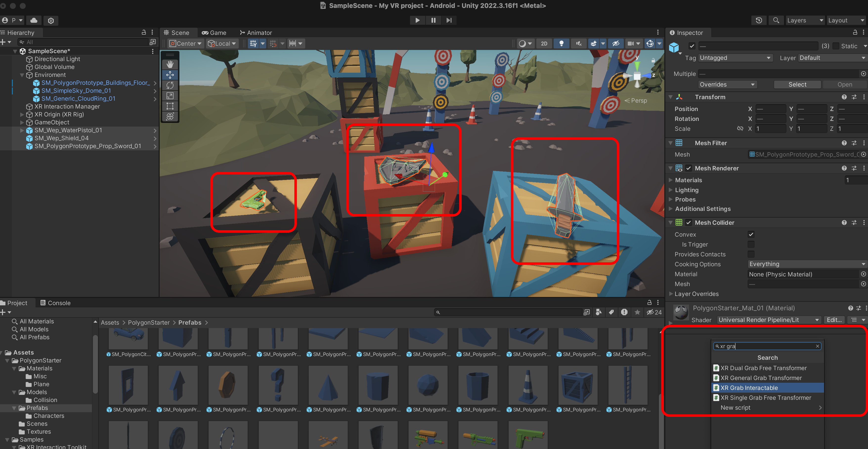This screenshot has height=449, width=868.
Task: Open the Tag Untagged dropdown
Action: point(735,58)
